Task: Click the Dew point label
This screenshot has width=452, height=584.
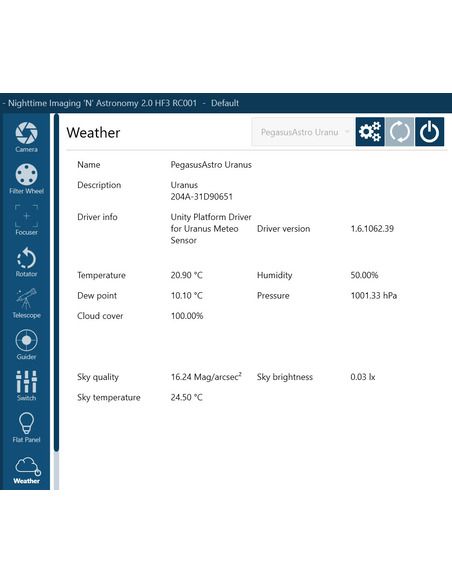Action: click(x=97, y=296)
